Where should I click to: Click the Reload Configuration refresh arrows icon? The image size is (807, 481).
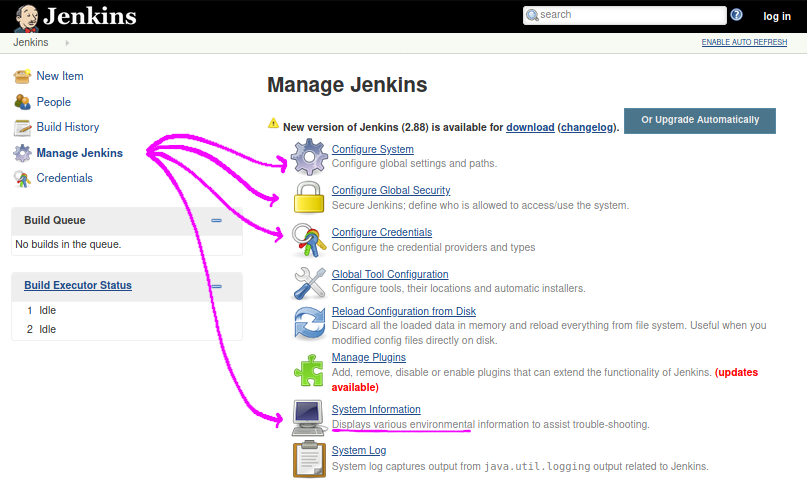click(x=309, y=323)
